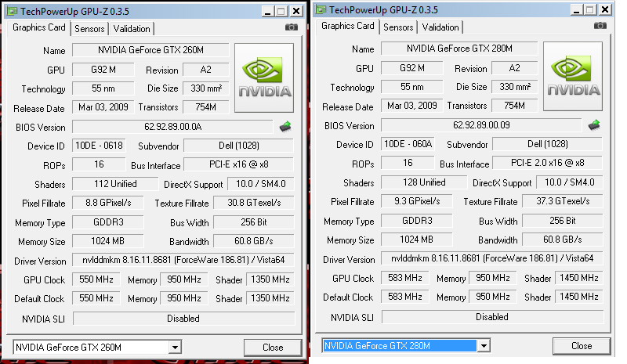Click Bus Interface value PCI-E x16 @ x8
This screenshot has width=627, height=364.
[x=239, y=164]
